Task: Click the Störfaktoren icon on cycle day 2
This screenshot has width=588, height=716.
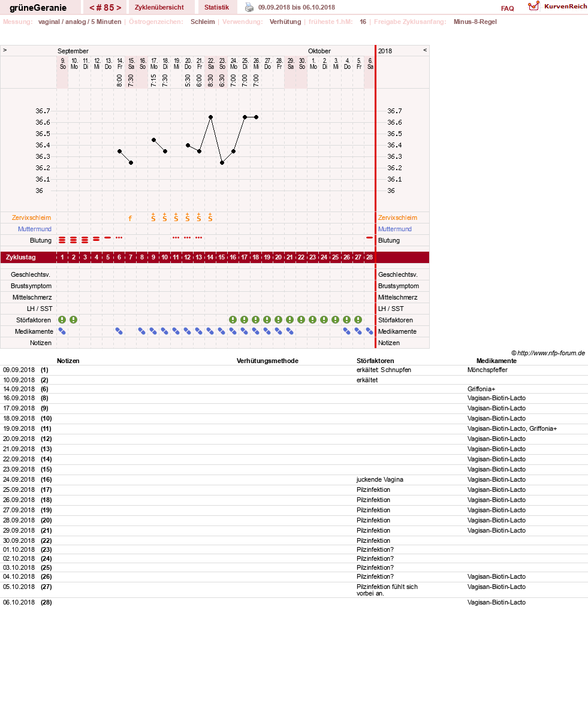Action: pyautogui.click(x=74, y=319)
